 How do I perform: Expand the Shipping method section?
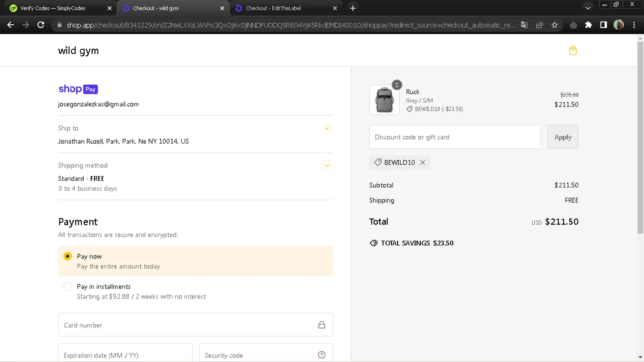[327, 166]
